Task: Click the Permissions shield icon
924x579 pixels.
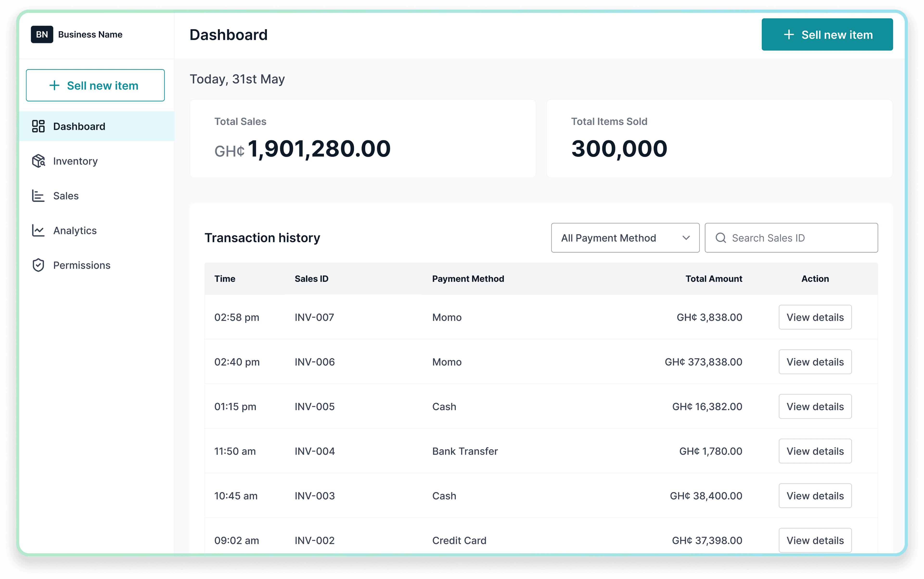Action: (38, 265)
